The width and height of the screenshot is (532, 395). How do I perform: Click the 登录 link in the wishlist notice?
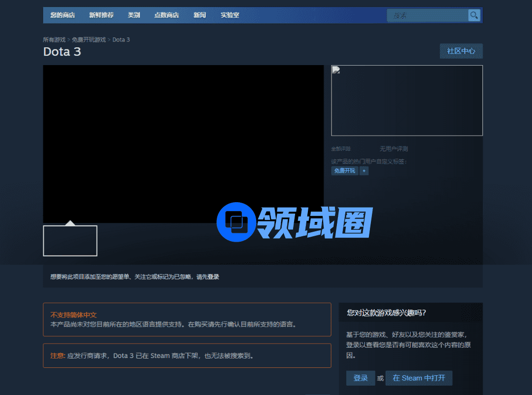point(213,277)
